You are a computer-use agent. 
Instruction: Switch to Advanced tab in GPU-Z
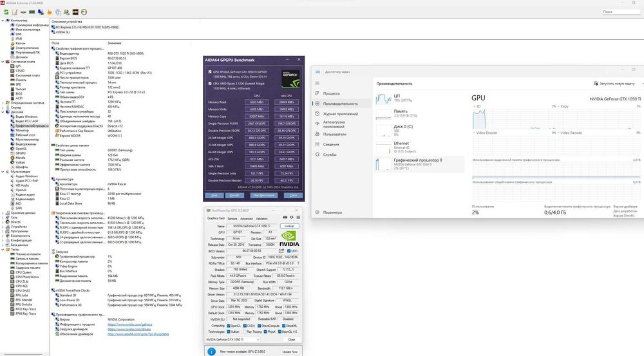pos(247,218)
